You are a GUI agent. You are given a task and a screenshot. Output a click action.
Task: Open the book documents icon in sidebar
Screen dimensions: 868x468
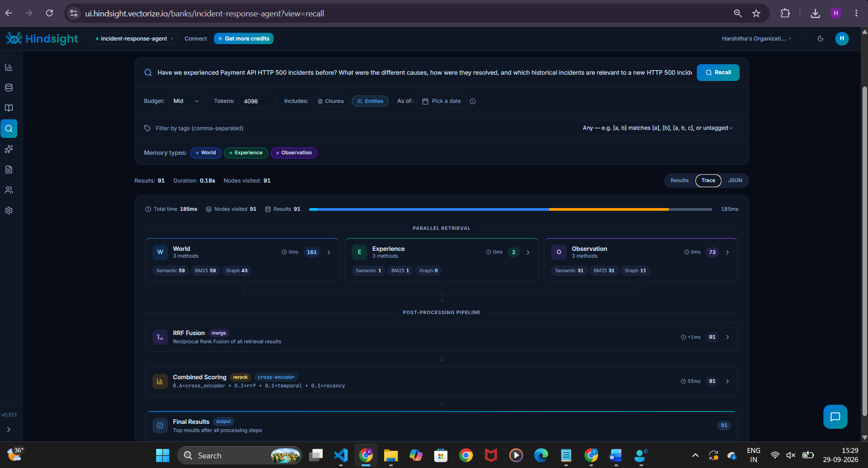9,108
